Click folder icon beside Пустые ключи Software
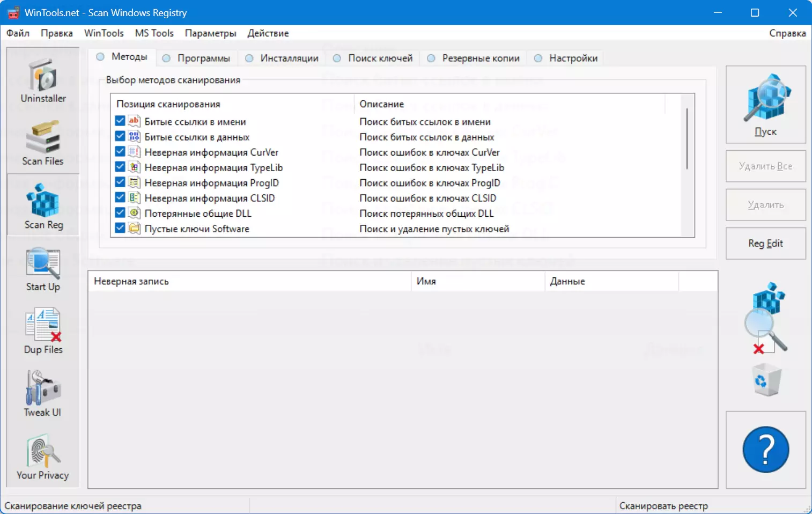 134,228
